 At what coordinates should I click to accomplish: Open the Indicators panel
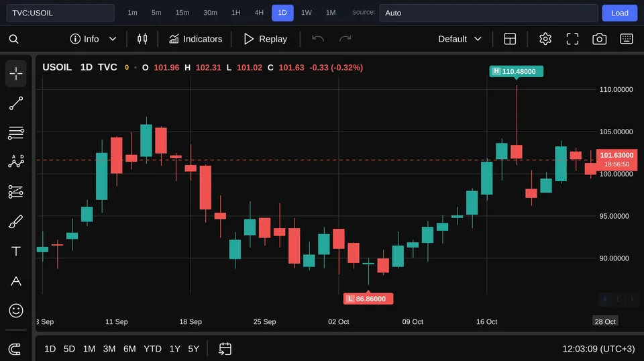tap(195, 39)
